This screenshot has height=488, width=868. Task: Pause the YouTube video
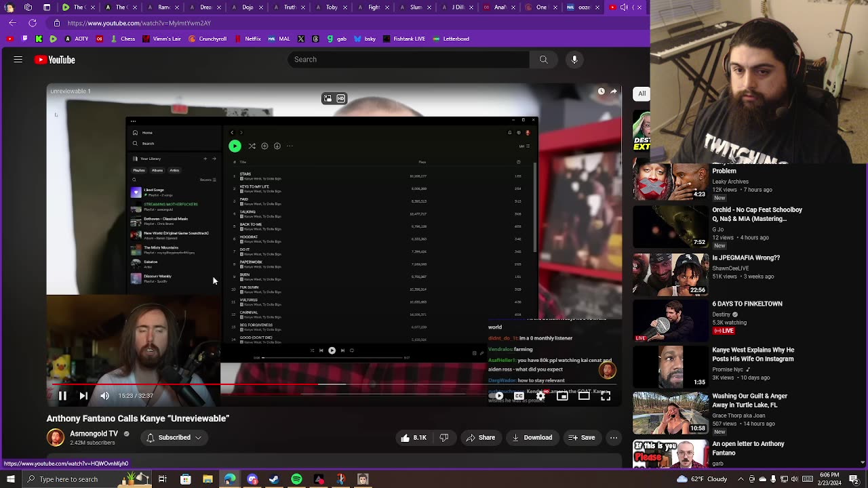click(62, 396)
